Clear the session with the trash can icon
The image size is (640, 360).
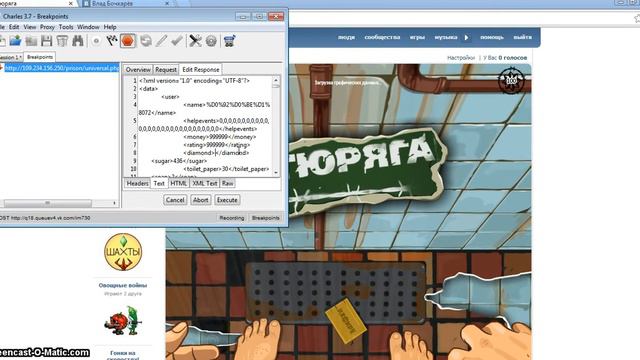62,41
